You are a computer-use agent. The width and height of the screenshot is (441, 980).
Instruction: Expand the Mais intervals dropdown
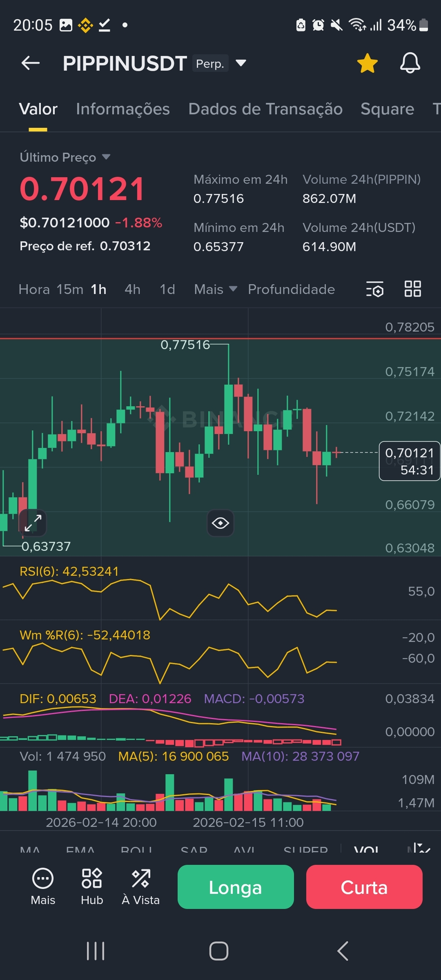tap(216, 290)
